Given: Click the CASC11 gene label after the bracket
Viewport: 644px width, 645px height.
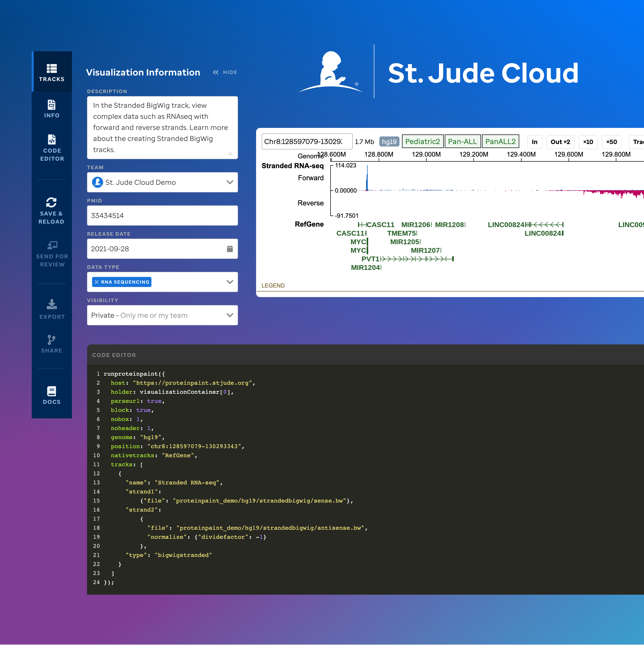Looking at the screenshot, I should (380, 225).
